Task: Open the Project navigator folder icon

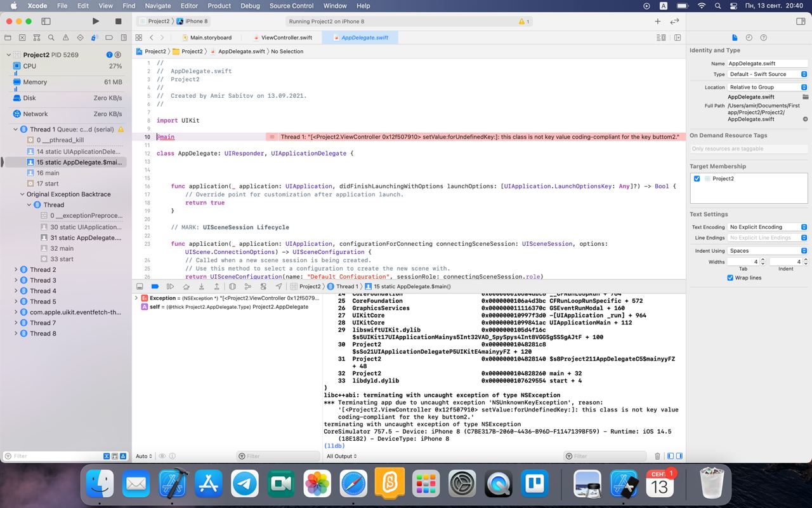Action: 8,37
